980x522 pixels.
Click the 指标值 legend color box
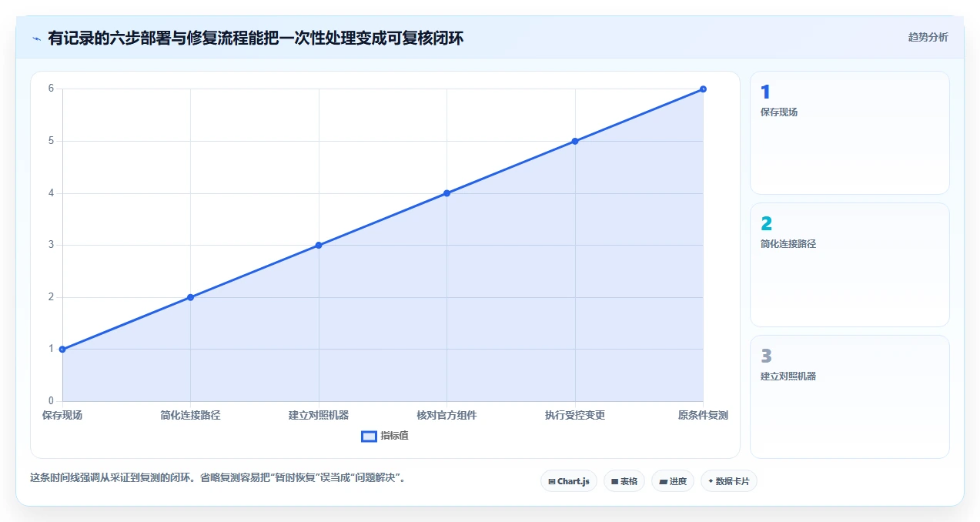[369, 436]
